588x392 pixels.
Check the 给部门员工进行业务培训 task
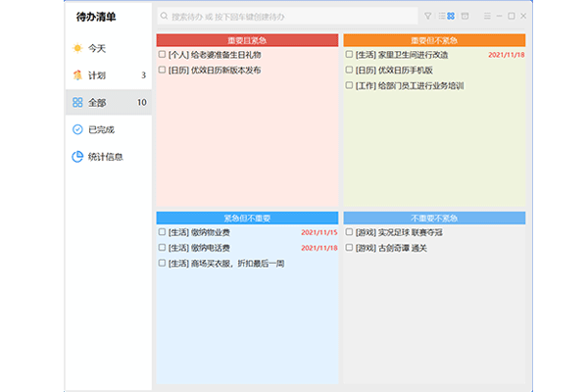point(350,85)
